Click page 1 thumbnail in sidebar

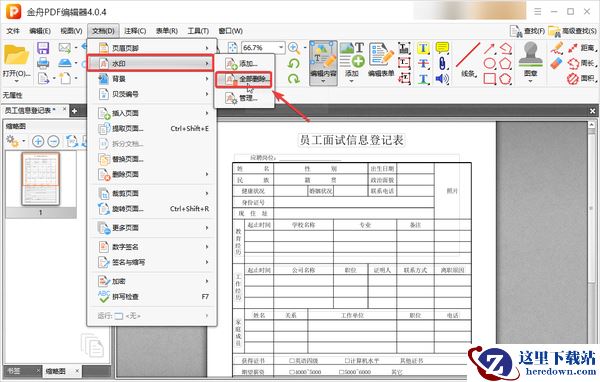click(x=41, y=179)
